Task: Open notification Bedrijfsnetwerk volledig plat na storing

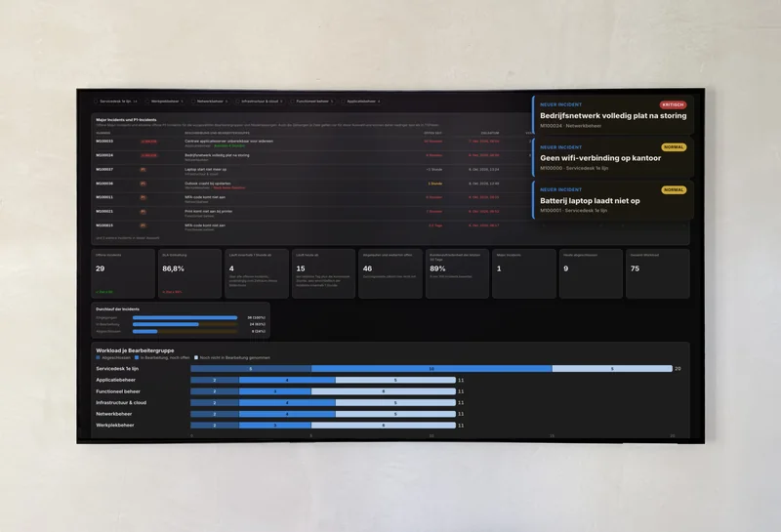Action: [x=613, y=115]
